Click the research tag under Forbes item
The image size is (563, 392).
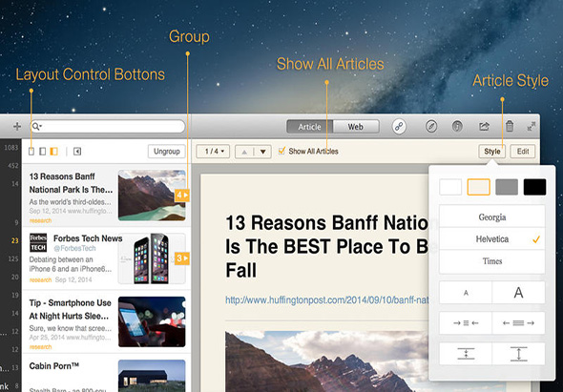[40, 279]
